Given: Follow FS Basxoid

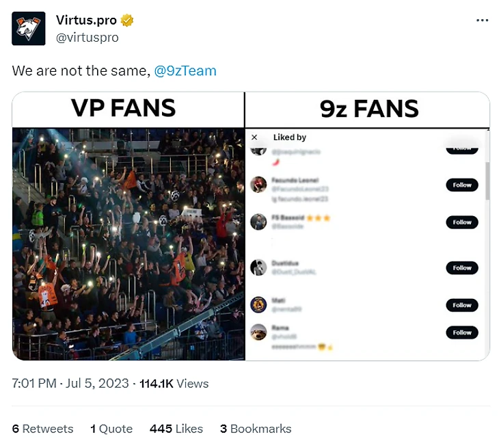Looking at the screenshot, I should click(461, 222).
